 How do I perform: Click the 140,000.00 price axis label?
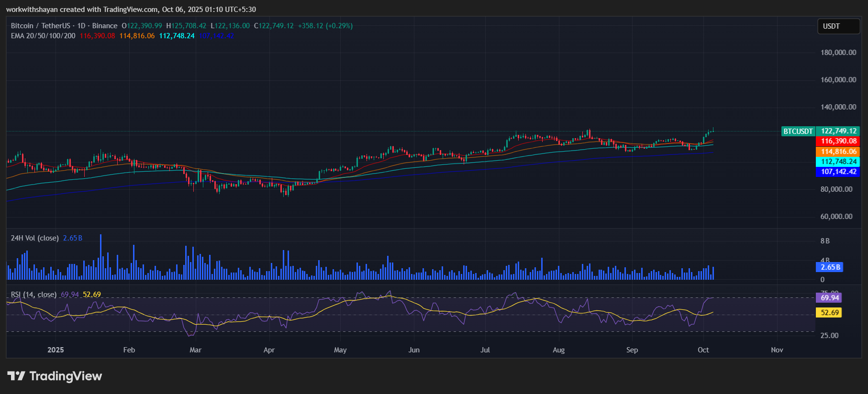tap(838, 107)
